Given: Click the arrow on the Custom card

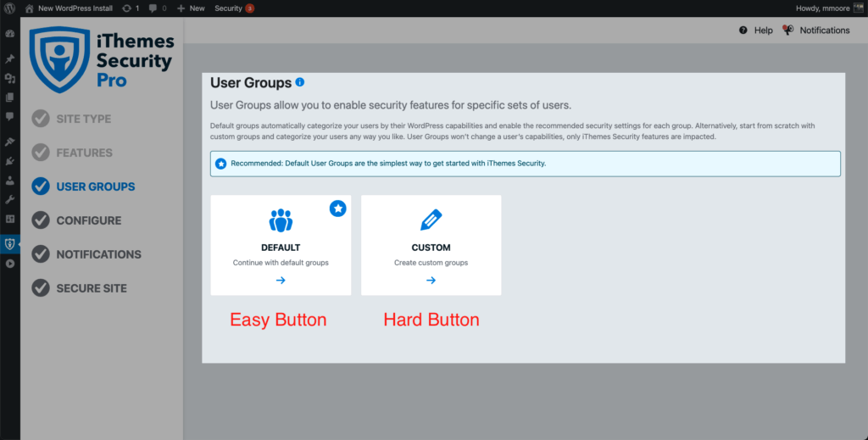Looking at the screenshot, I should [431, 281].
